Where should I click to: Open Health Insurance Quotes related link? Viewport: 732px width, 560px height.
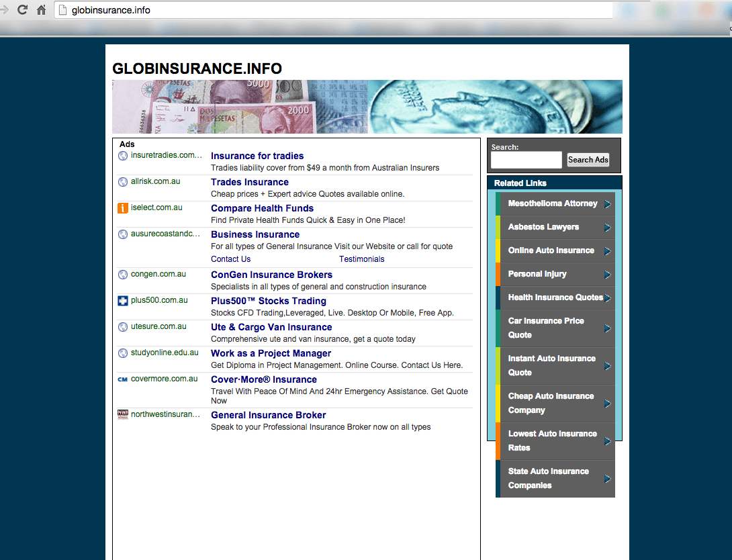point(555,297)
